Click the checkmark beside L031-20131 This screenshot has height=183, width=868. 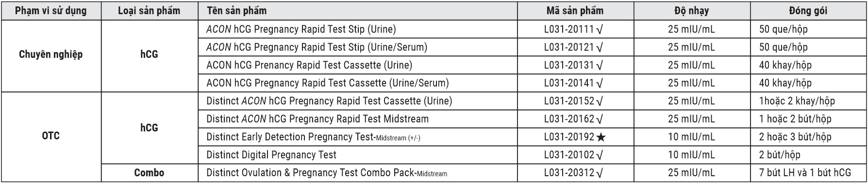tap(600, 66)
